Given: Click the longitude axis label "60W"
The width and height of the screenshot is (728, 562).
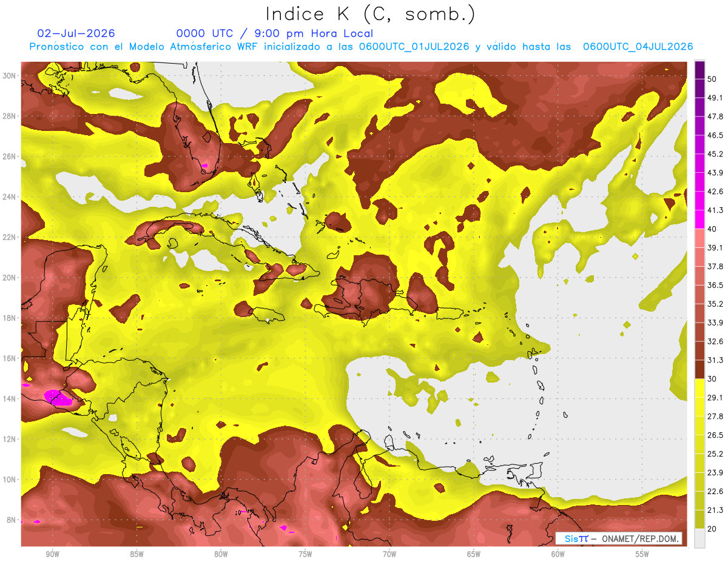Looking at the screenshot, I should (x=558, y=554).
